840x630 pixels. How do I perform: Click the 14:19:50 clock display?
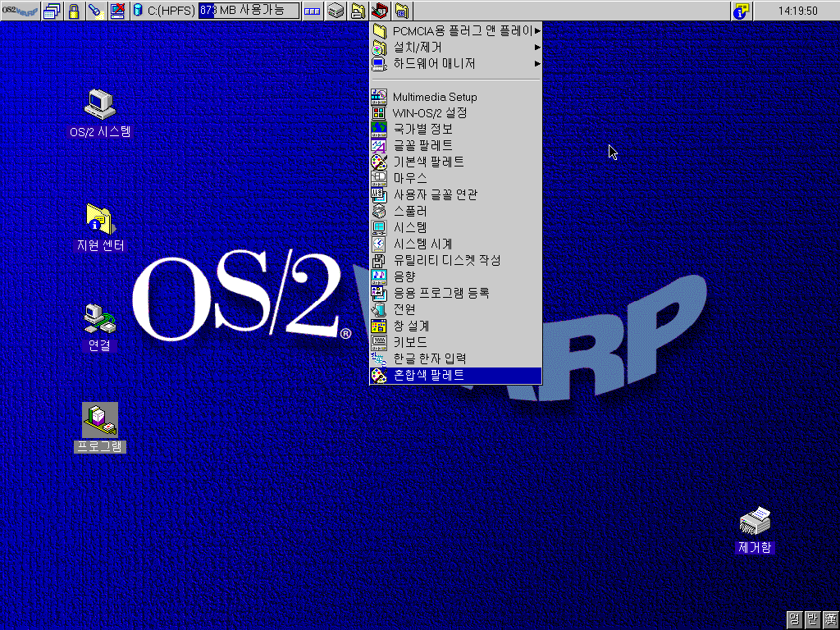(797, 11)
